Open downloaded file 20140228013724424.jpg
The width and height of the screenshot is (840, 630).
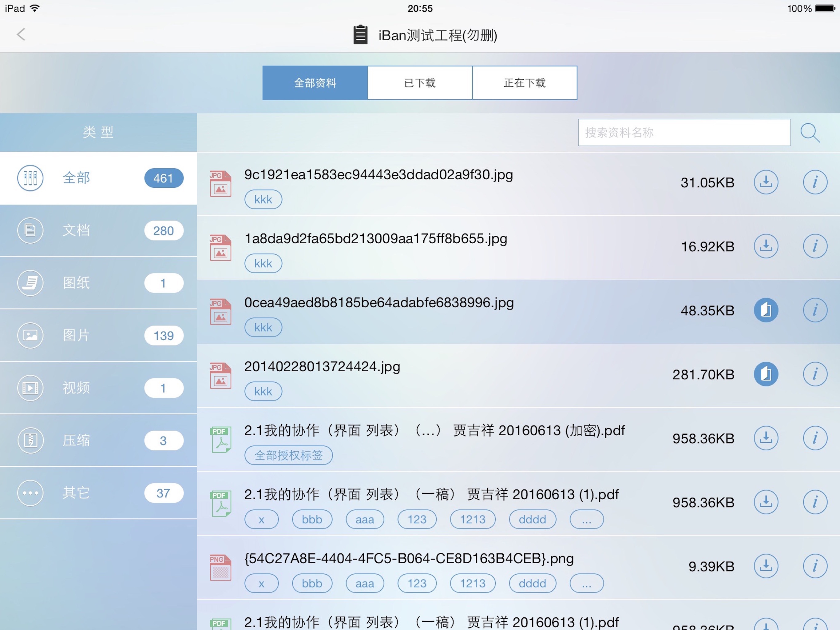(x=766, y=374)
